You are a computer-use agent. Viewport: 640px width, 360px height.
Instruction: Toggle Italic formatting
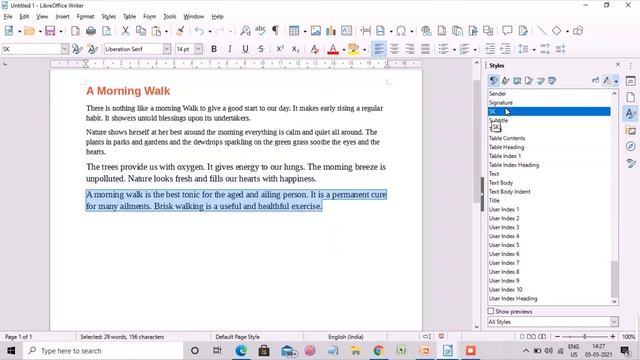point(230,49)
